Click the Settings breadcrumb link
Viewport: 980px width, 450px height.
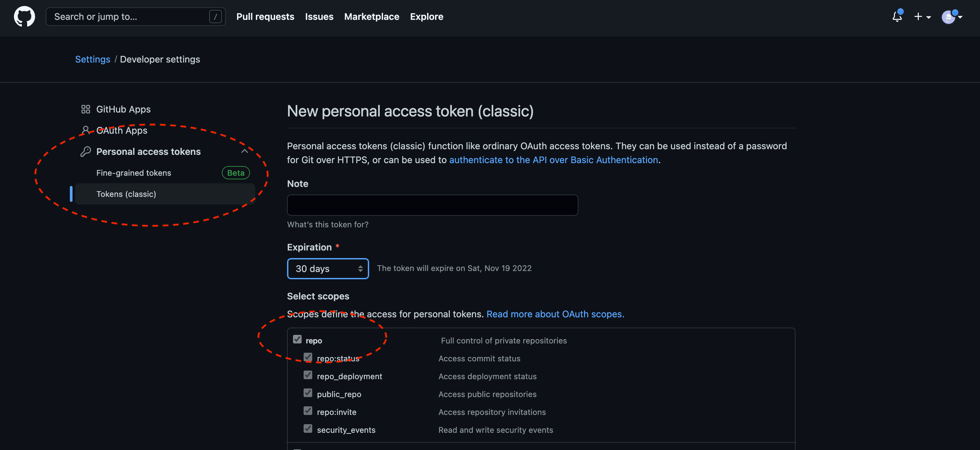click(92, 59)
